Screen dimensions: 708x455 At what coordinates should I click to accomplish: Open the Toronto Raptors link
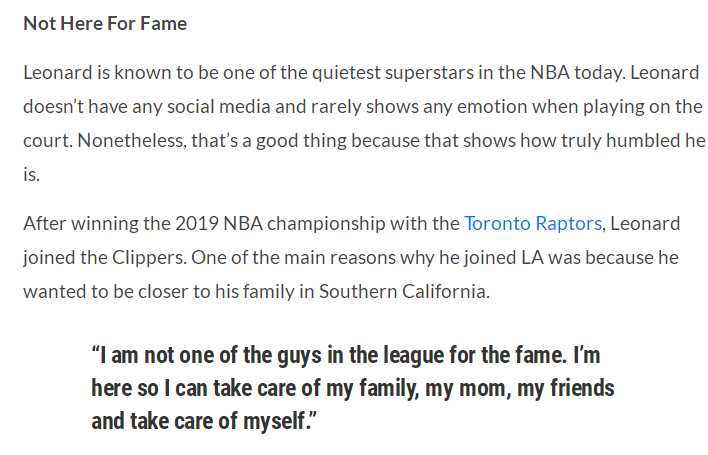coord(533,223)
